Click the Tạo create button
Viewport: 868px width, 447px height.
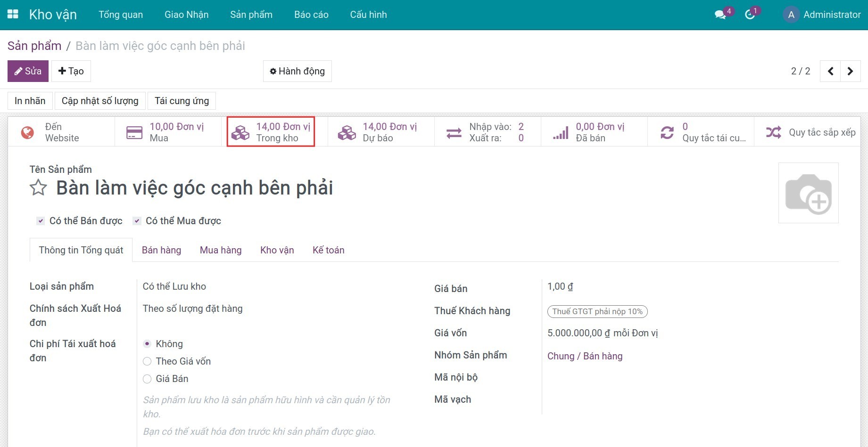point(71,71)
